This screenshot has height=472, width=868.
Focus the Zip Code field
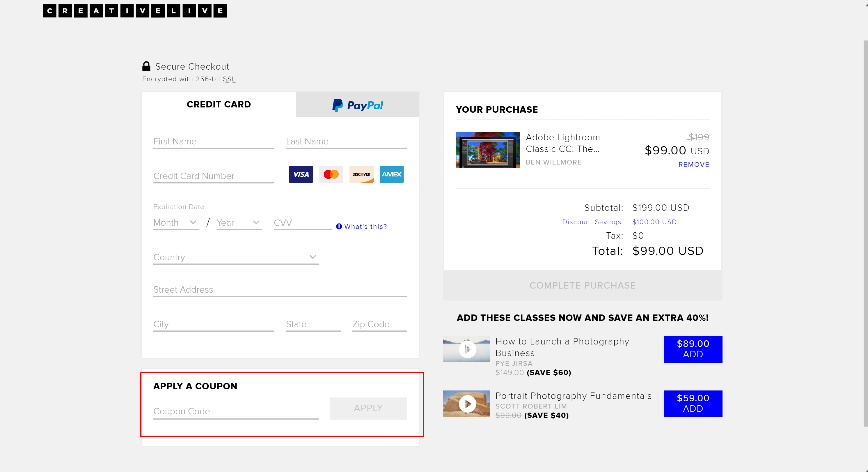(x=379, y=324)
